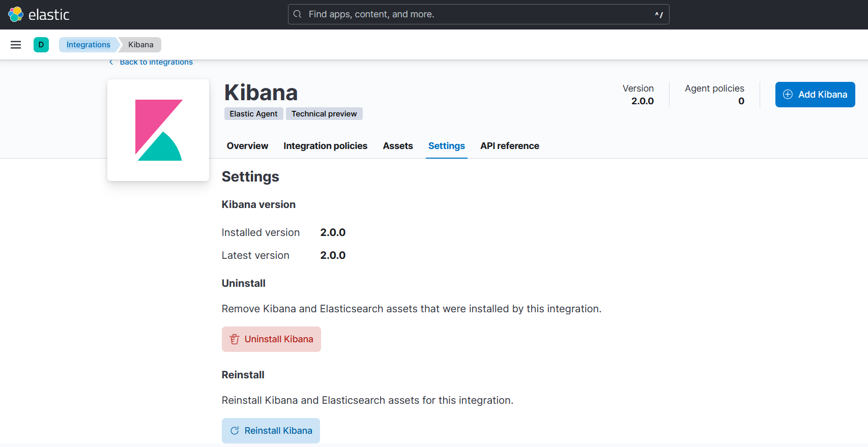Click the back chevron arrow icon
868x447 pixels.
click(x=111, y=62)
